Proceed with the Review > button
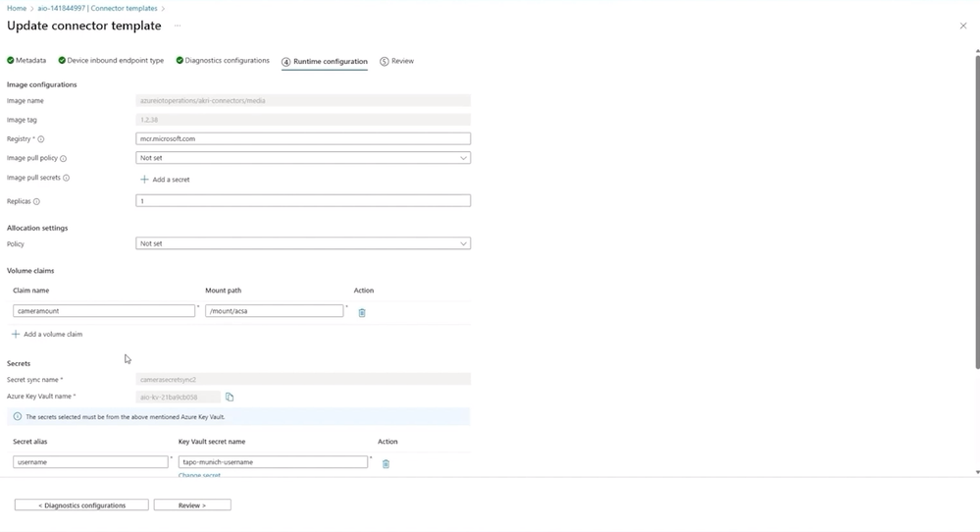Image resolution: width=980 pixels, height=532 pixels. (192, 505)
